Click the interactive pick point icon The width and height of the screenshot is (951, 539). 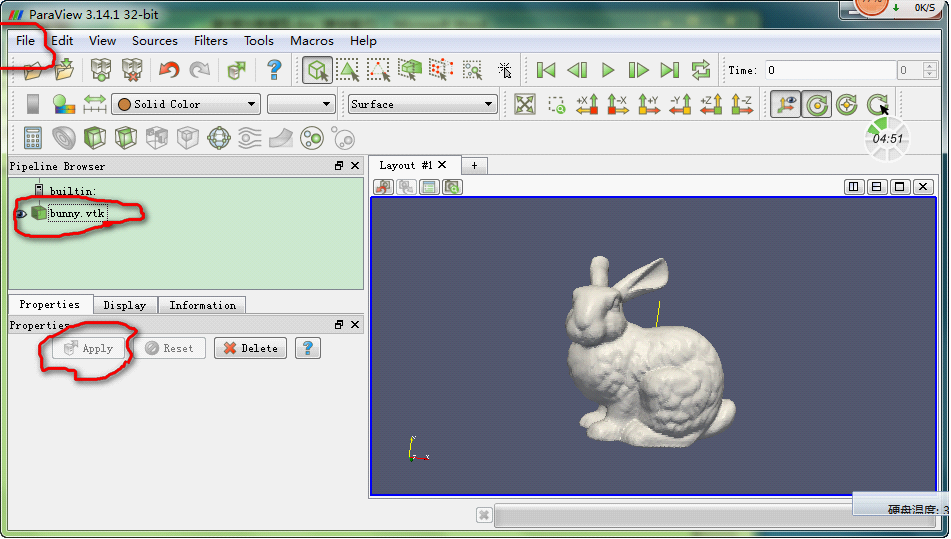pyautogui.click(x=505, y=70)
